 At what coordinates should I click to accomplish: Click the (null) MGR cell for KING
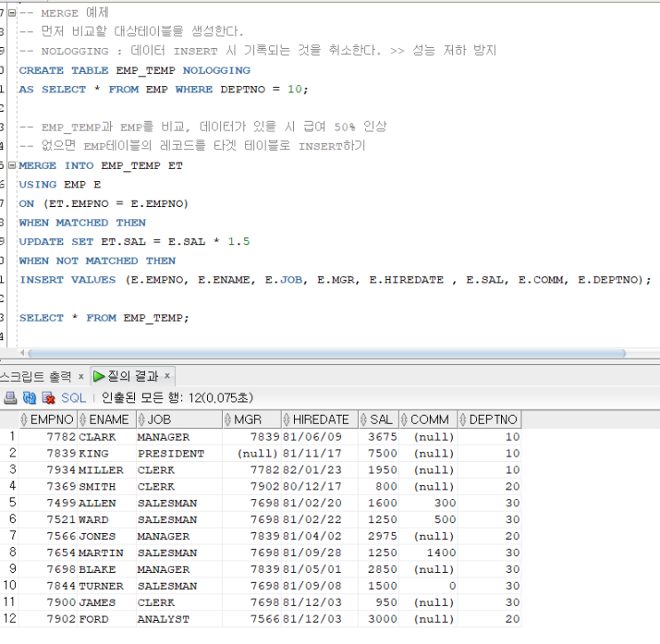251,453
